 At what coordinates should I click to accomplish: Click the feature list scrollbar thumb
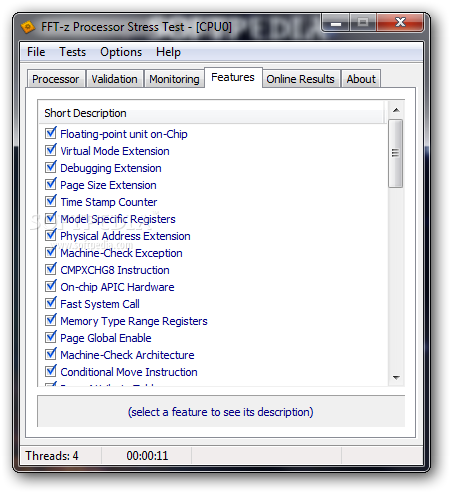pos(396,153)
